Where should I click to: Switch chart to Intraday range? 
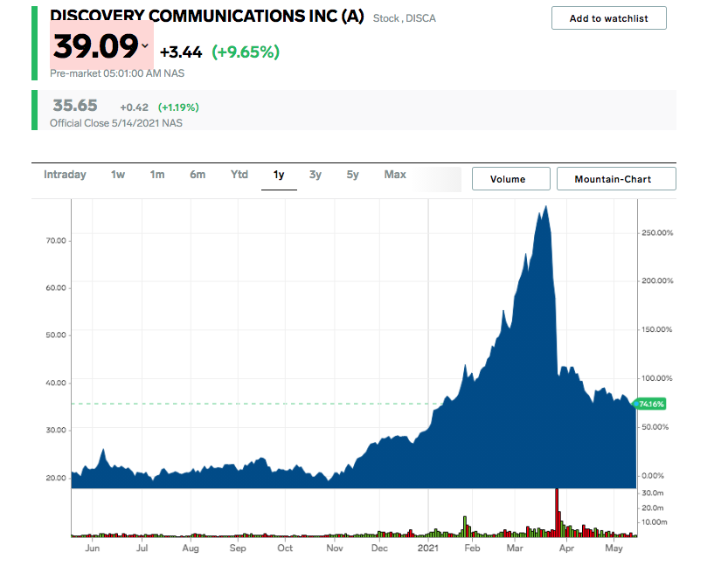point(65,175)
